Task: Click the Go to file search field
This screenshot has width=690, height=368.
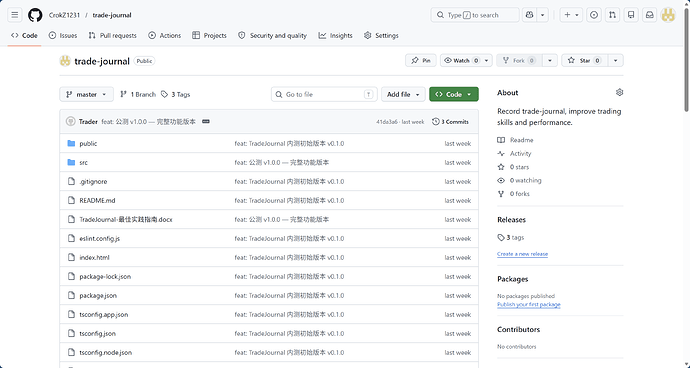Action: (x=324, y=94)
